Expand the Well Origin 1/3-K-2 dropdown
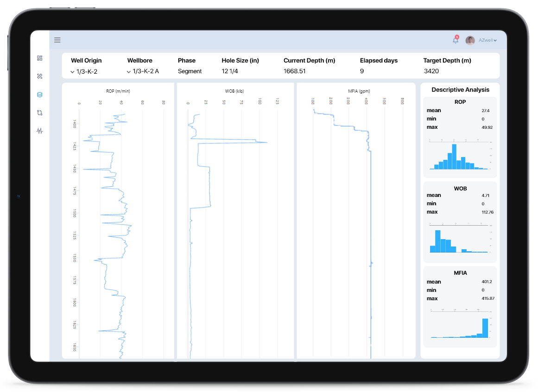 pyautogui.click(x=84, y=71)
